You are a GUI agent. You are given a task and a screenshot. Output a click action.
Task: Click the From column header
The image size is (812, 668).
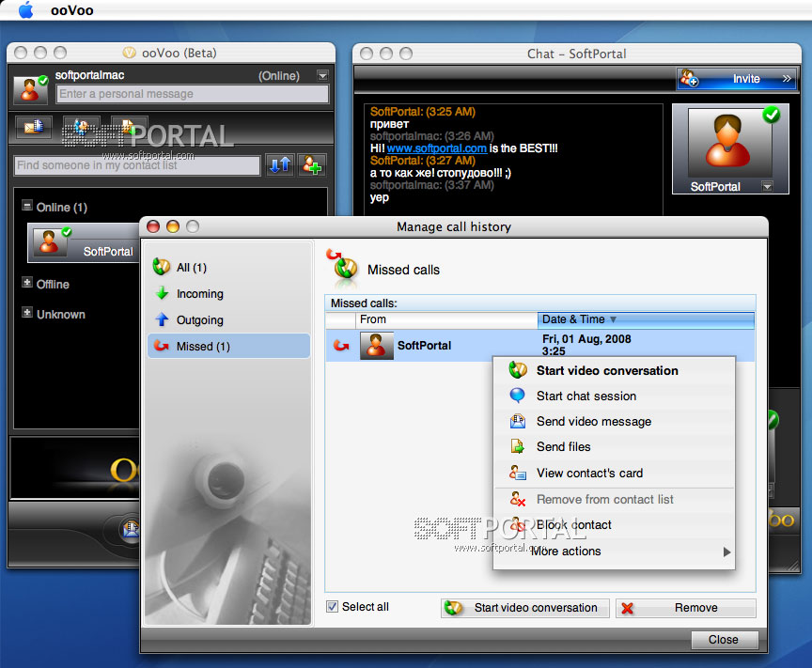click(446, 319)
